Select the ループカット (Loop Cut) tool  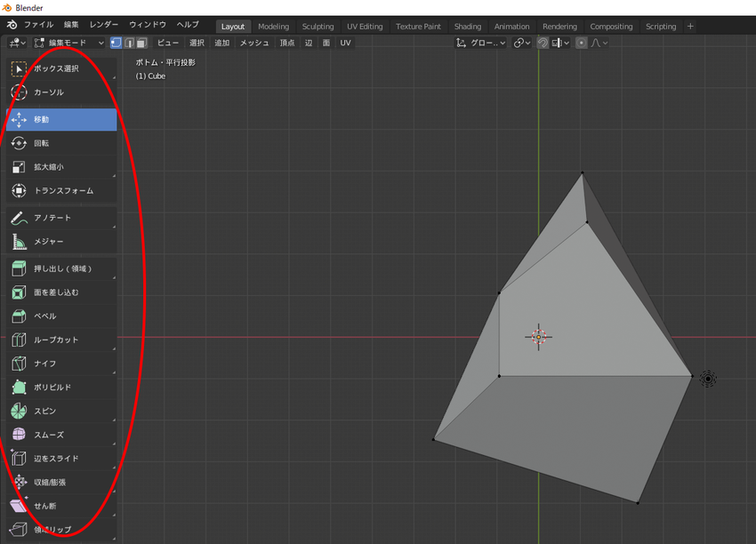coord(61,340)
